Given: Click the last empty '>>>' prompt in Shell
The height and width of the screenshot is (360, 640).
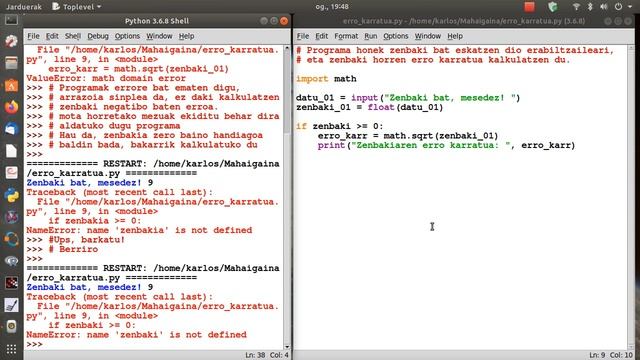Looking at the screenshot, I should [34, 344].
